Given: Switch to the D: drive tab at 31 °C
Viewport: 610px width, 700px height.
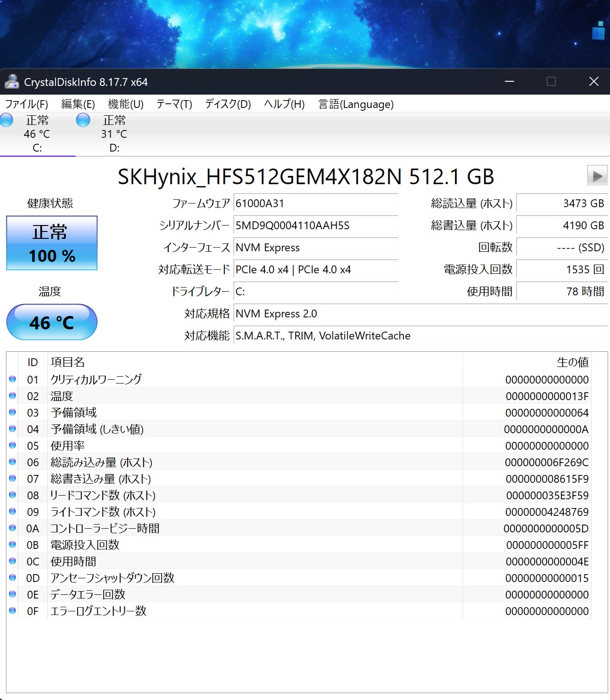Looking at the screenshot, I should (x=114, y=134).
